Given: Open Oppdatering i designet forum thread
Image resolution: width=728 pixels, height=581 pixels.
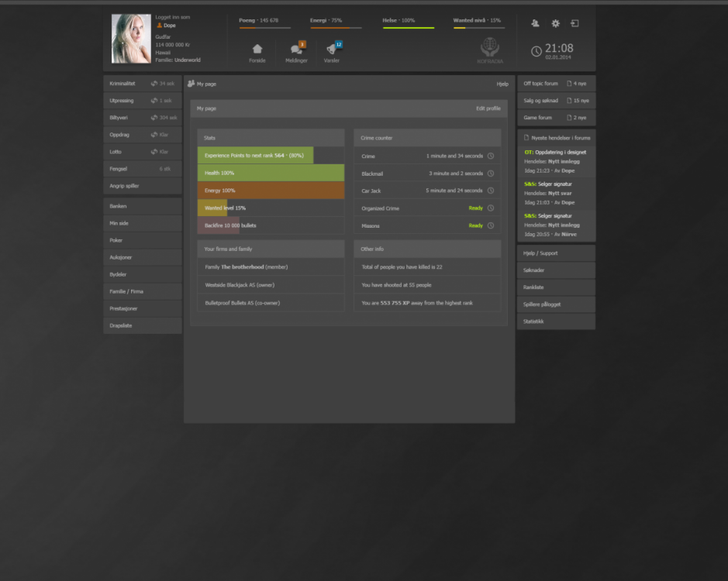Looking at the screenshot, I should (560, 153).
